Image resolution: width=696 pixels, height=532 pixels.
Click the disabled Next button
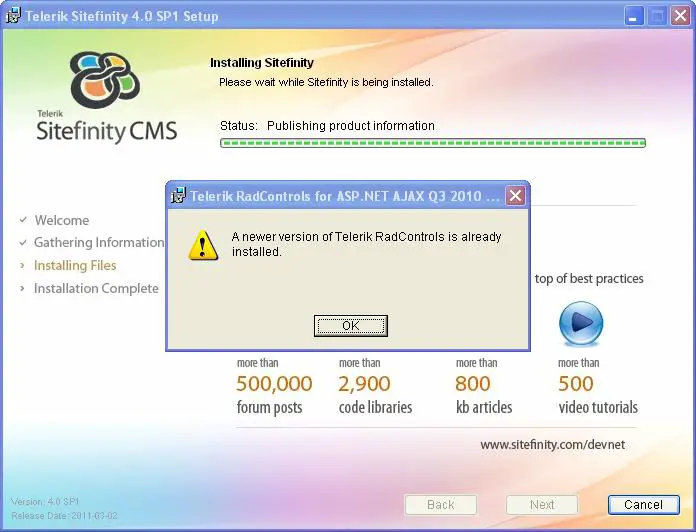[x=542, y=504]
